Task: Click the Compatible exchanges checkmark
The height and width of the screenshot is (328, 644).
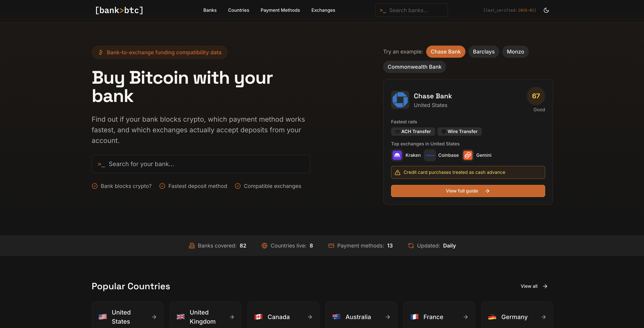Action: tap(238, 186)
